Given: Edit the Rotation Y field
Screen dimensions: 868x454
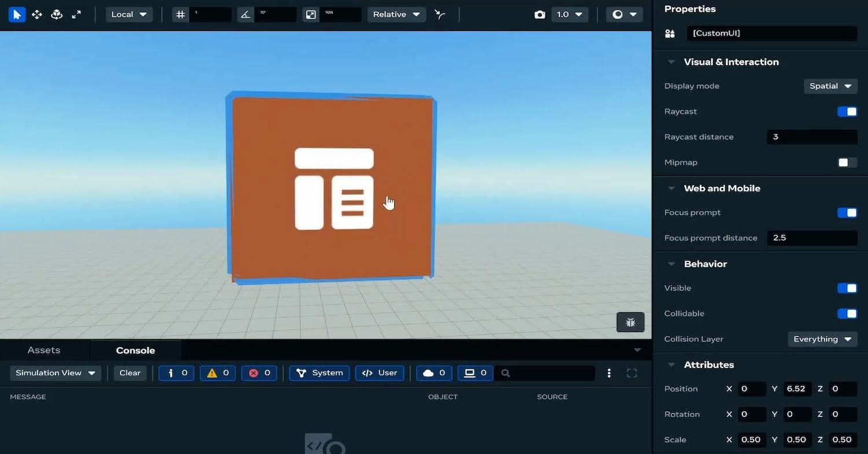Looking at the screenshot, I should point(797,414).
